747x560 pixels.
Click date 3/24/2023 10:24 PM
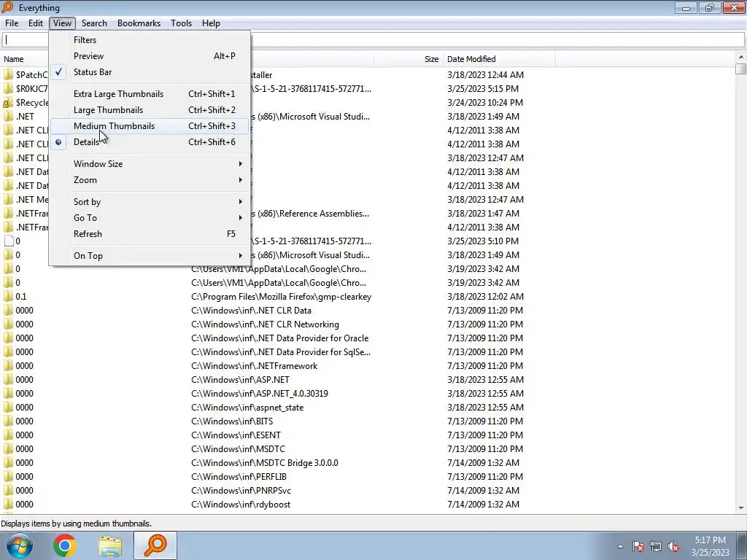485,102
